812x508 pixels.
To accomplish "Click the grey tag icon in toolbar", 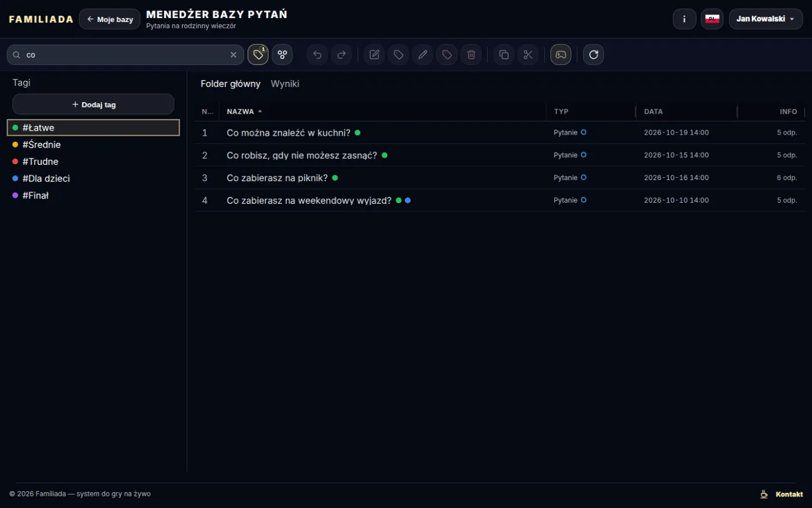I will (398, 55).
